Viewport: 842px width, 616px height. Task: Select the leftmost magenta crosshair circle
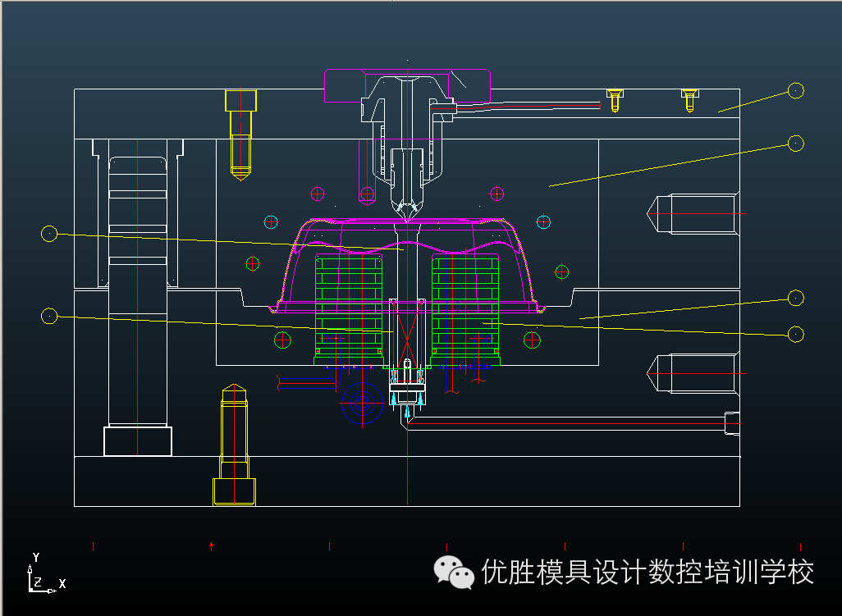[x=318, y=194]
